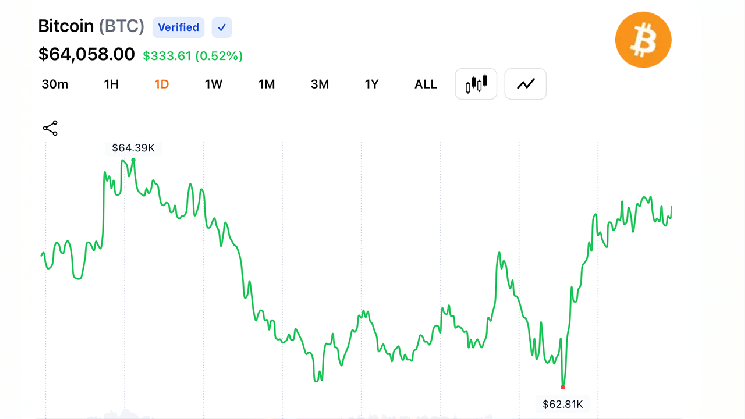
Task: Select the 30m time range
Action: click(55, 85)
